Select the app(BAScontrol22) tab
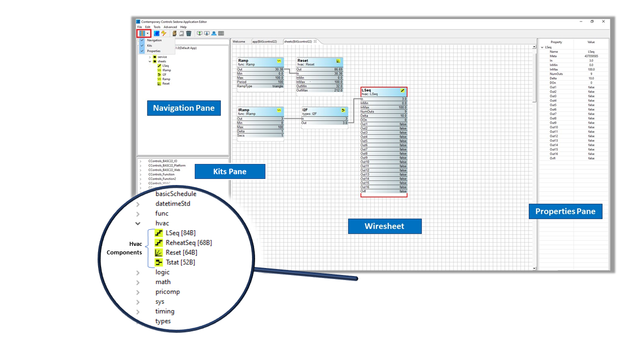Screen dimensions: 644x362 coord(265,42)
